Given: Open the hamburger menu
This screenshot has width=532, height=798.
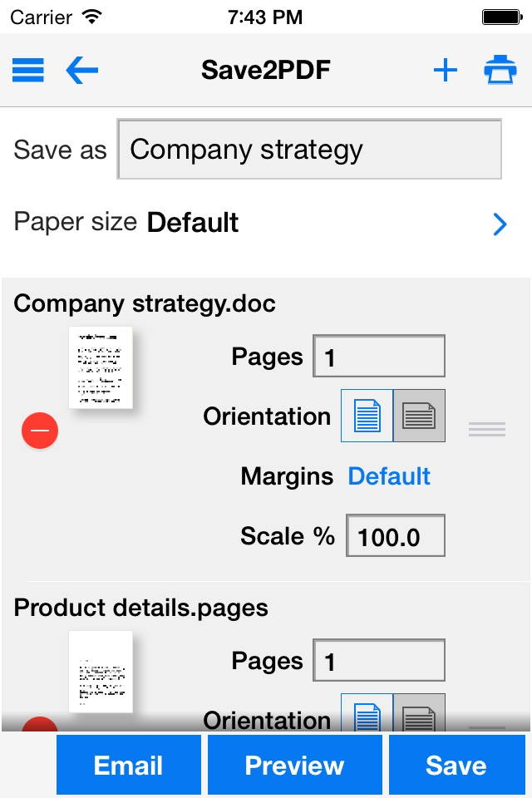Looking at the screenshot, I should pos(27,70).
